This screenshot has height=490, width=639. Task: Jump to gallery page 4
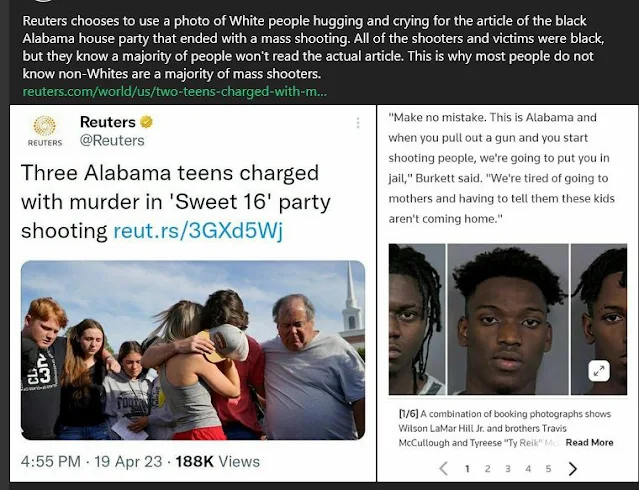(528, 469)
